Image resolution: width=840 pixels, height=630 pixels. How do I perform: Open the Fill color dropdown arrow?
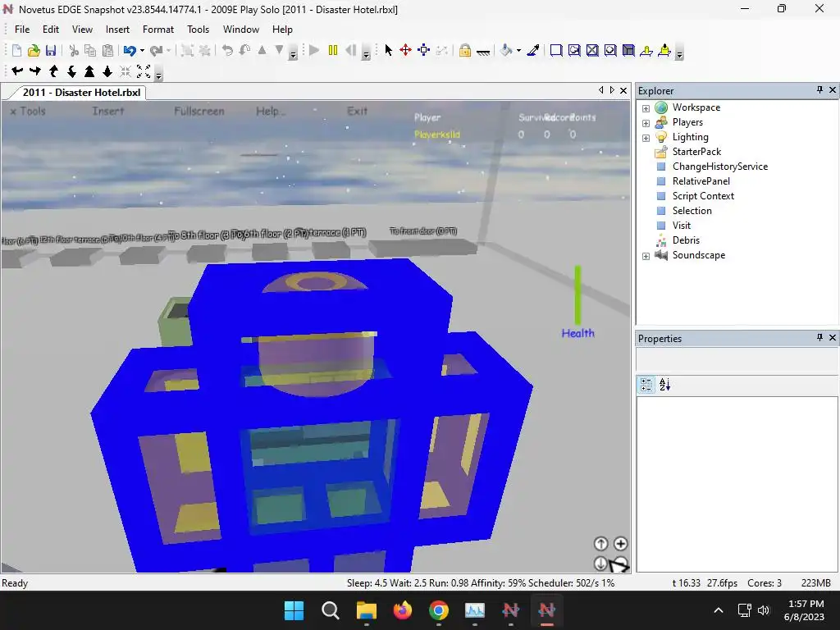[x=518, y=50]
